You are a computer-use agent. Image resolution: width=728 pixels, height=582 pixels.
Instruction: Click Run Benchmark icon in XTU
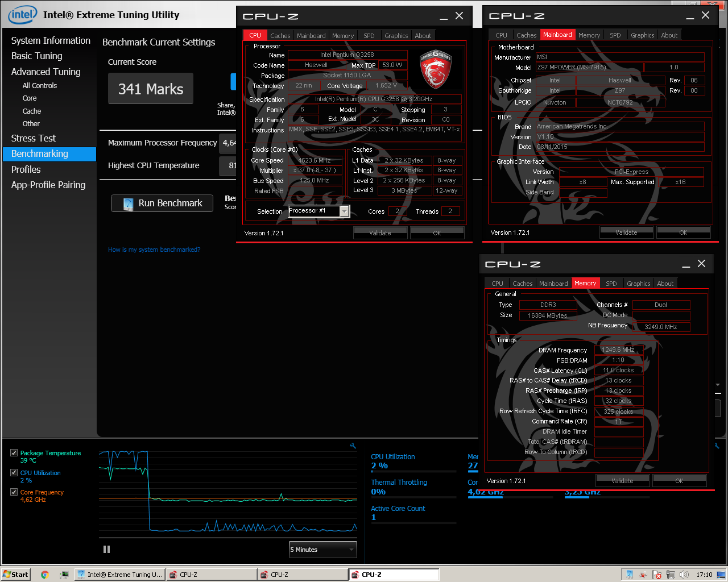click(129, 203)
